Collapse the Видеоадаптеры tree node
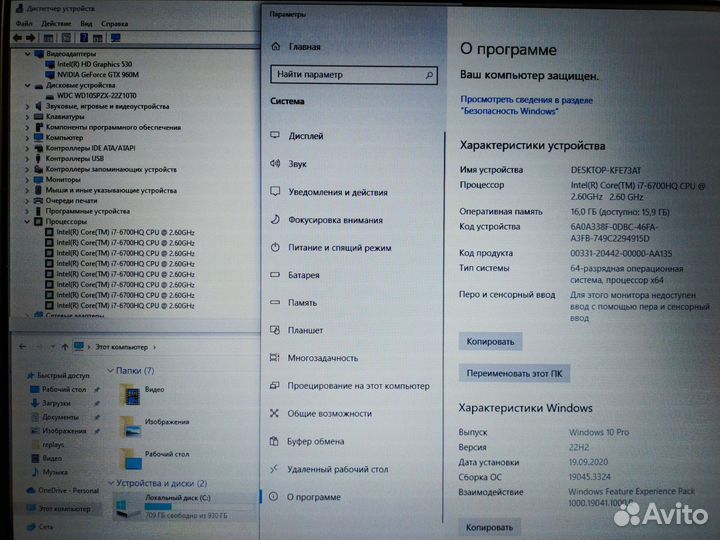The width and height of the screenshot is (720, 540). [x=28, y=54]
